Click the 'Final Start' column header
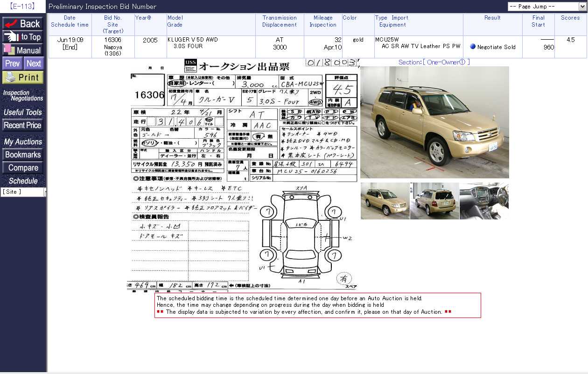Image resolution: width=588 pixels, height=374 pixels. click(539, 21)
